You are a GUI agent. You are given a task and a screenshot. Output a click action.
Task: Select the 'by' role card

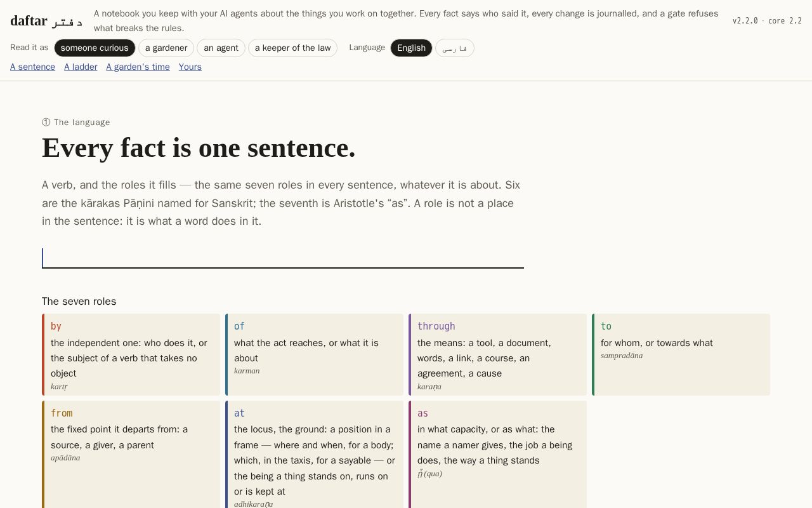pyautogui.click(x=131, y=354)
